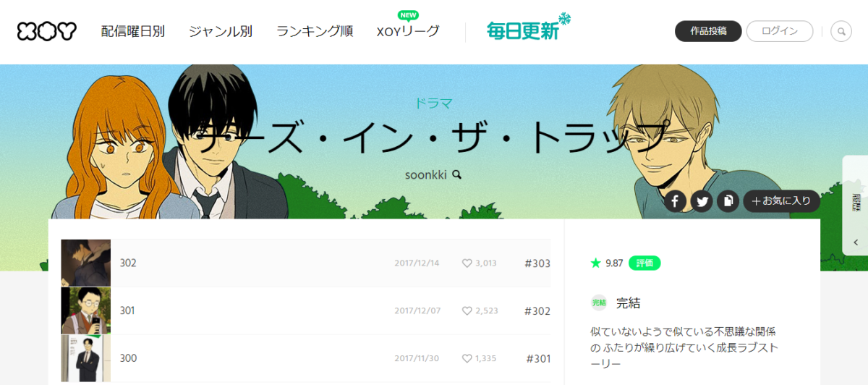
Task: Share on Twitter icon
Action: [x=701, y=201]
